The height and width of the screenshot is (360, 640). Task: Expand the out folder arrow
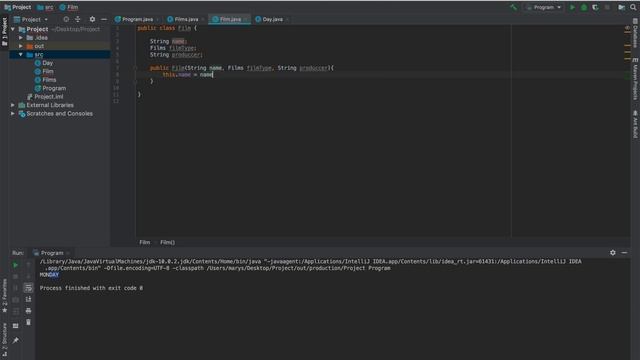click(21, 46)
